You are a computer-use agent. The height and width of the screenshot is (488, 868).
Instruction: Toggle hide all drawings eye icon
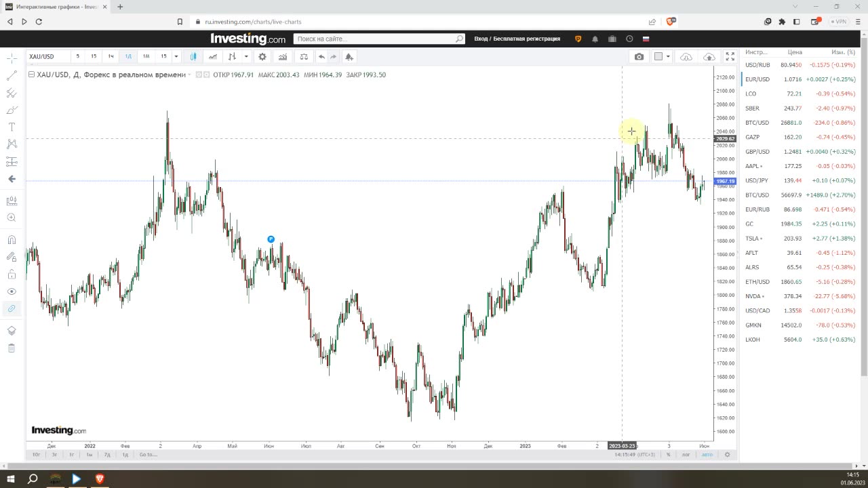[x=12, y=291]
